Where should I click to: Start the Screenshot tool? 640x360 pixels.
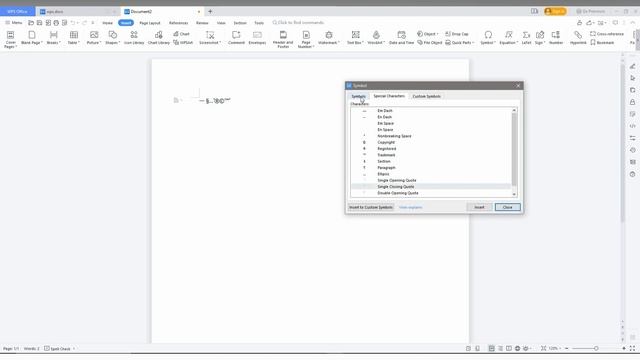click(x=210, y=38)
